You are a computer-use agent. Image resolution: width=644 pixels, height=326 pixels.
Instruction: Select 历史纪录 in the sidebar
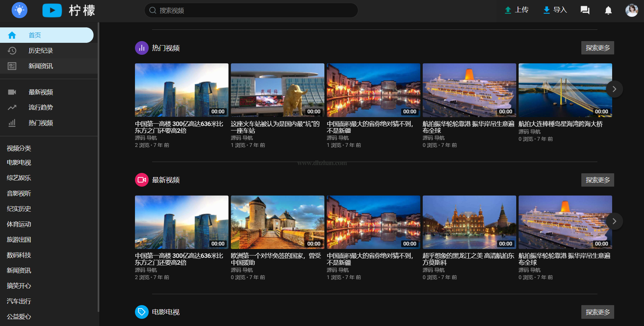[x=41, y=51]
